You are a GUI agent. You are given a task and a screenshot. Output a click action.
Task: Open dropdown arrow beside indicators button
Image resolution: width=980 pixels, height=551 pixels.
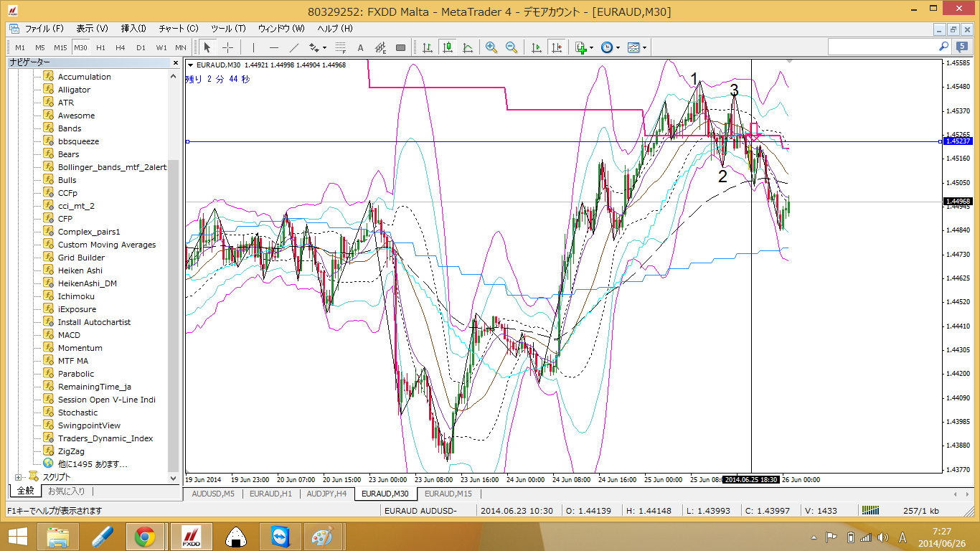pos(593,47)
